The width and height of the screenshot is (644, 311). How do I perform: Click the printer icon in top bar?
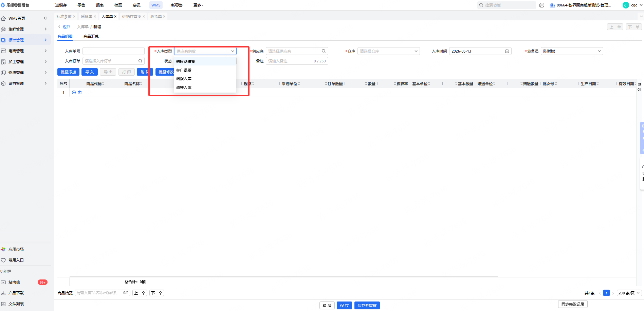[x=542, y=5]
